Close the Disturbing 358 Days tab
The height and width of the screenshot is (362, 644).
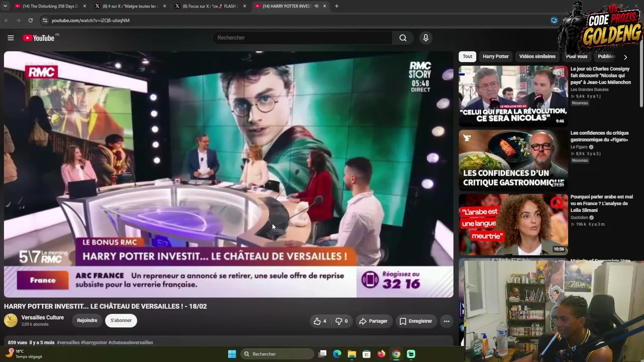[85, 6]
